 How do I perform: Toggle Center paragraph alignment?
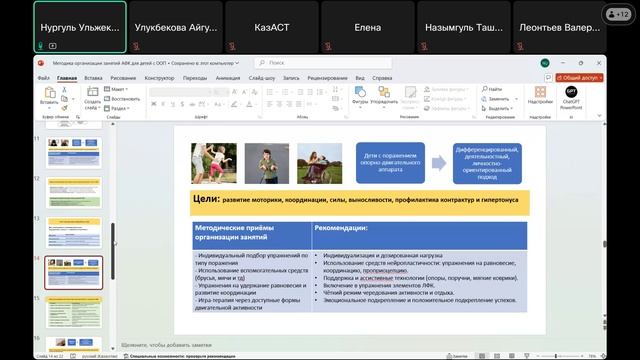[x=279, y=104]
